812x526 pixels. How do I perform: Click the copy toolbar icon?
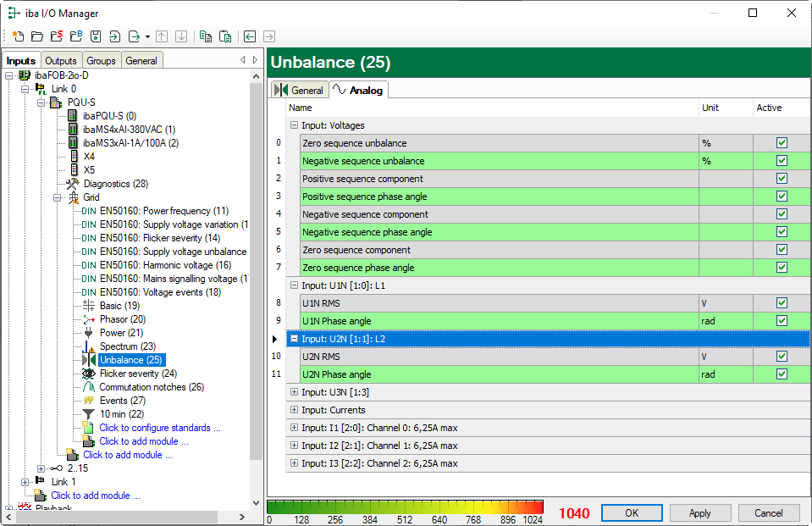tap(205, 36)
